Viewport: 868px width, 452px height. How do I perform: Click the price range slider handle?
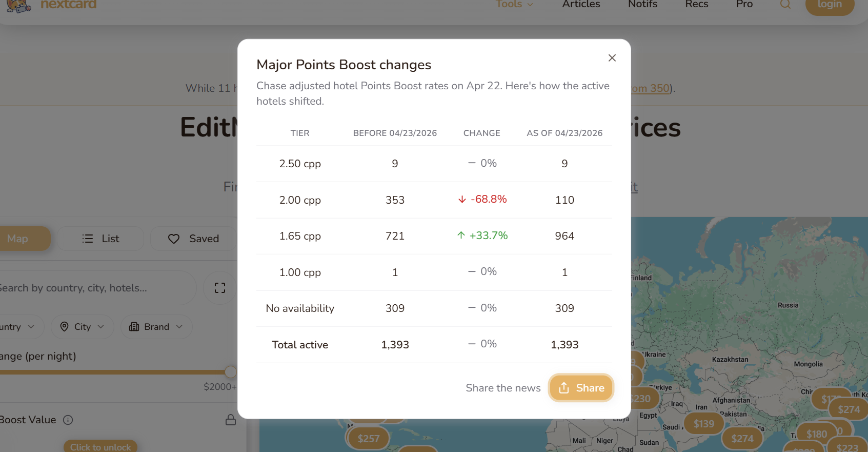tap(231, 372)
